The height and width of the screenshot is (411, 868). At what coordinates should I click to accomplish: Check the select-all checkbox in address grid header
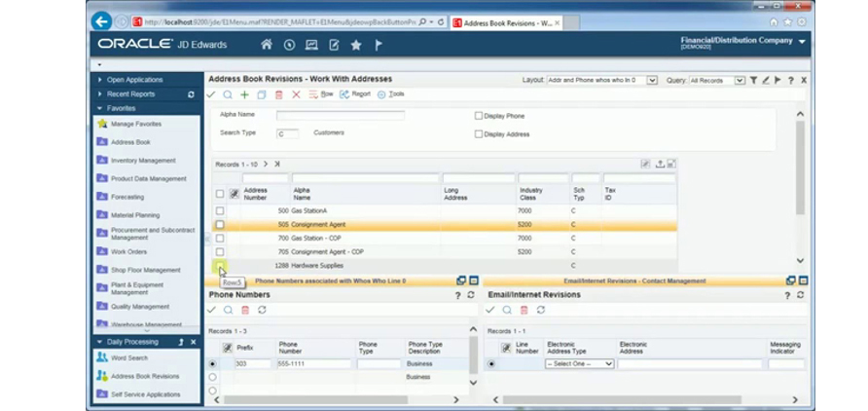(x=220, y=194)
